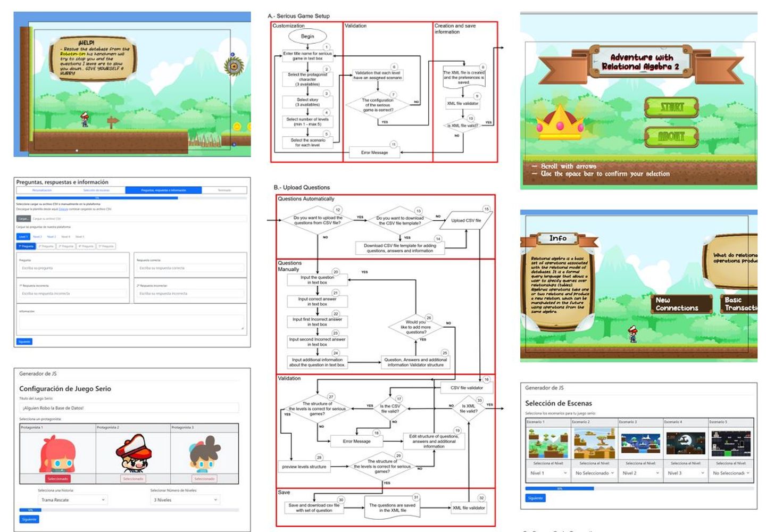Click Siguiente in the Selección de Escenas panel
The width and height of the screenshot is (766, 532).
click(x=535, y=498)
